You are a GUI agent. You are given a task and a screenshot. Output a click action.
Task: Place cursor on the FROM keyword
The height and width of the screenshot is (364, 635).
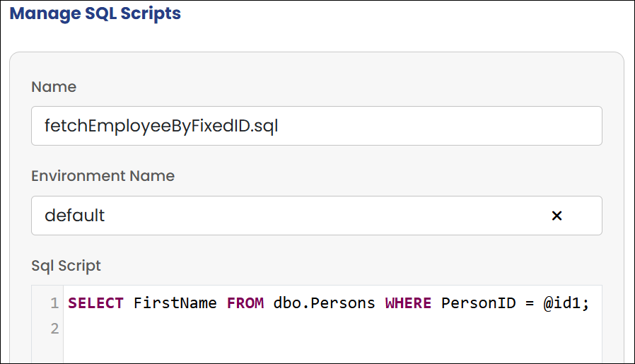245,303
